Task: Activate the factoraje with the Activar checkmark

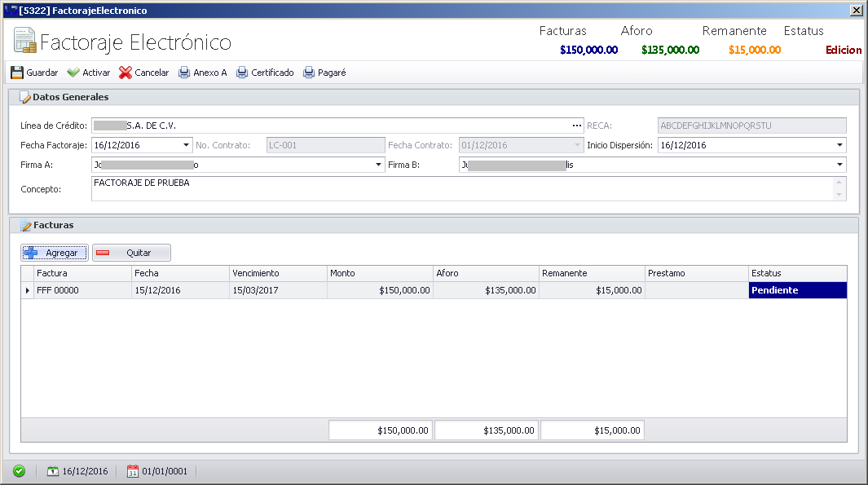Action: tap(73, 73)
